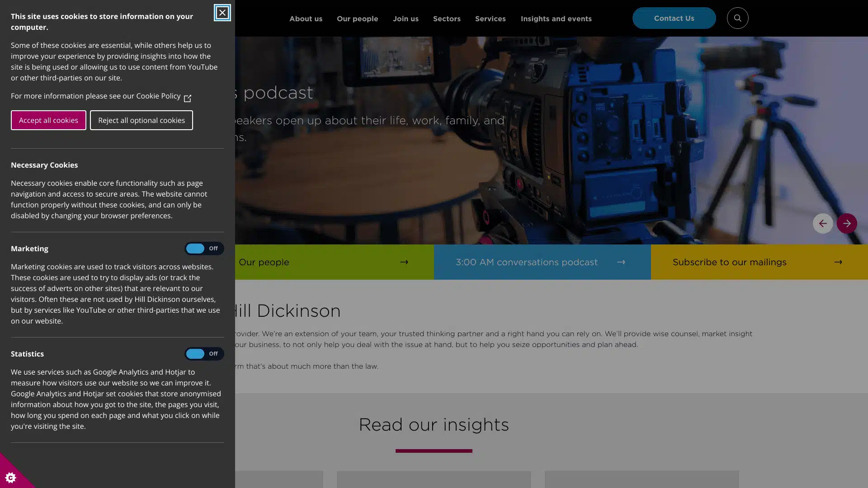Go to previous carousel slide

[822, 223]
